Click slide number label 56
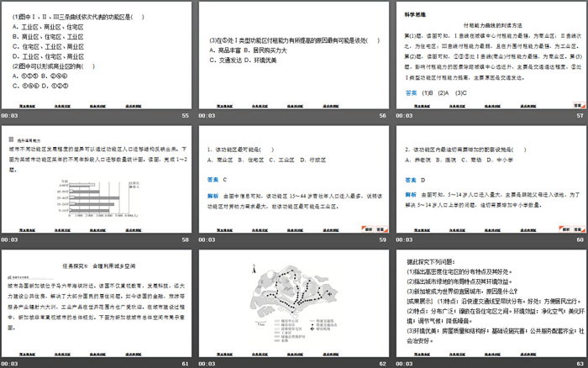 [382, 116]
